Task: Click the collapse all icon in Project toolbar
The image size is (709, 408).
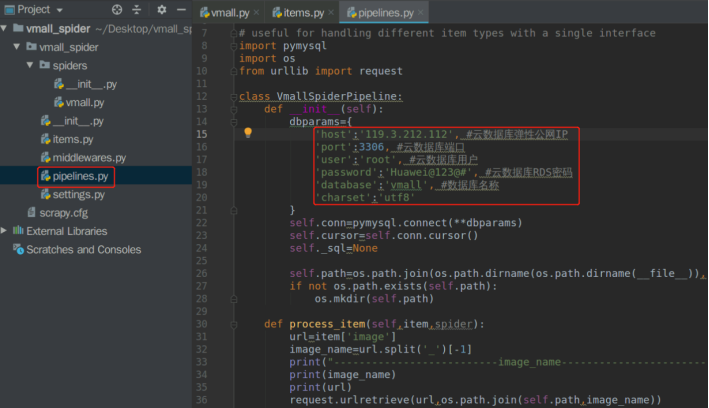Action: (x=137, y=9)
